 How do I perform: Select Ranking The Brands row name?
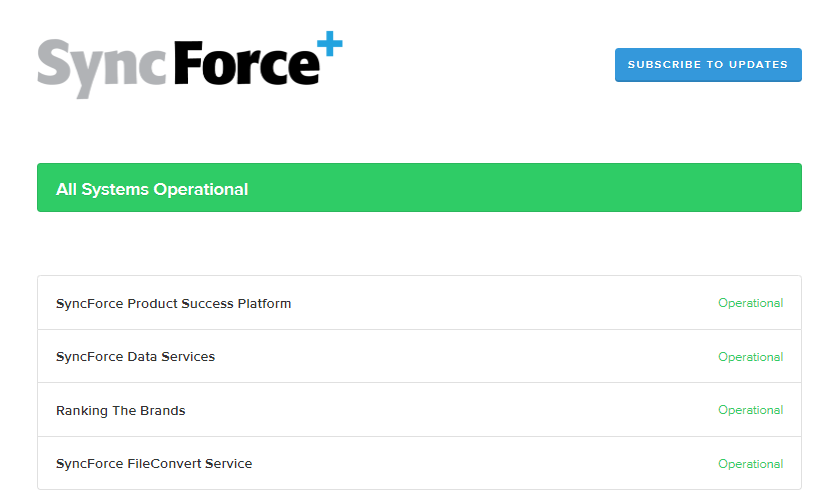click(121, 411)
